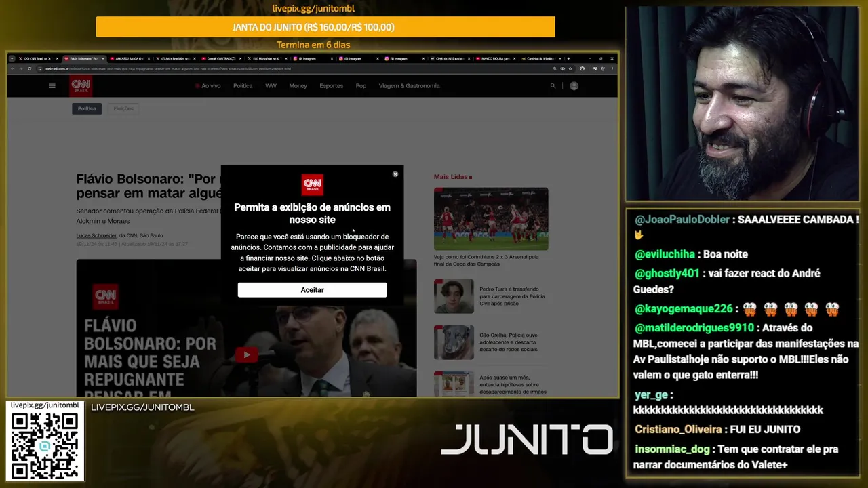
Task: Switch to the CNN Brasil no X tab
Action: coord(40,58)
